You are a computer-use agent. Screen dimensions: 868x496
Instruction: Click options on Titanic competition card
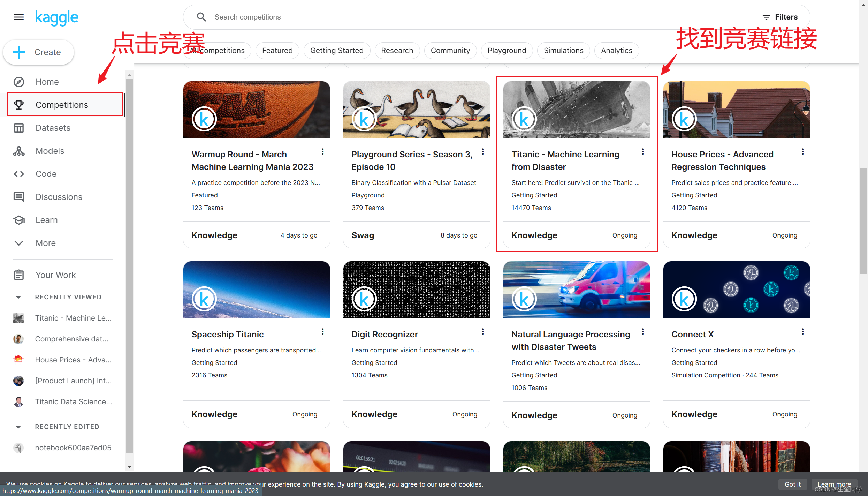click(x=643, y=152)
